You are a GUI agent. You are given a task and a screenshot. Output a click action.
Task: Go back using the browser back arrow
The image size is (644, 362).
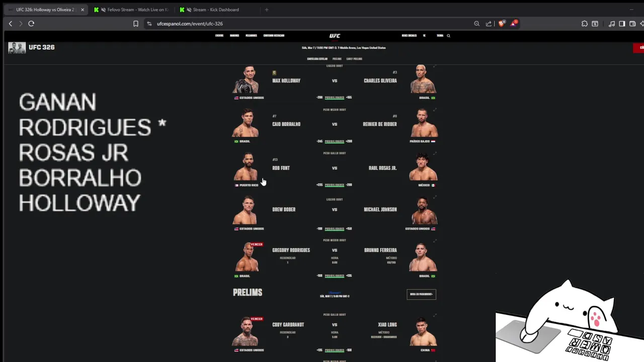pos(10,24)
